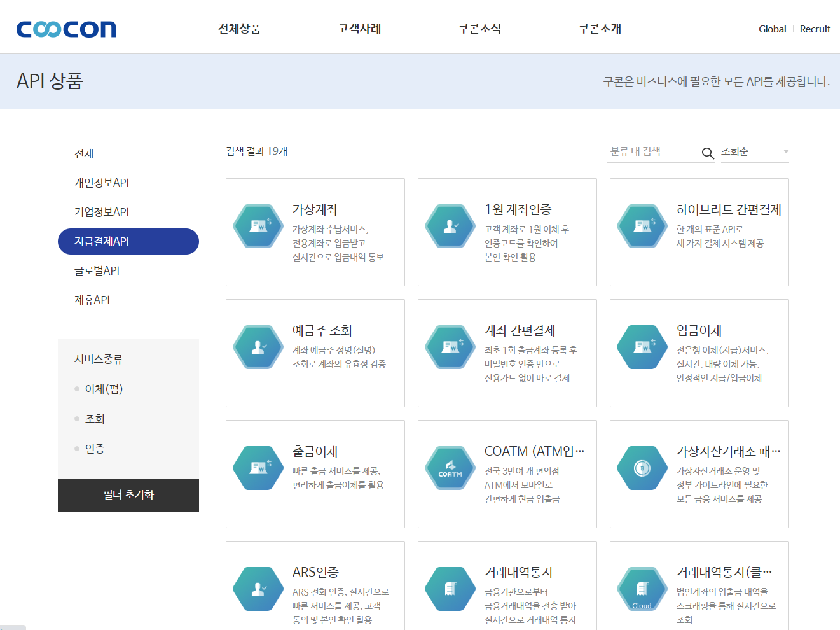Viewport: 840px width, 630px height.
Task: Open the 쿠콘소식 menu
Action: coord(479,29)
